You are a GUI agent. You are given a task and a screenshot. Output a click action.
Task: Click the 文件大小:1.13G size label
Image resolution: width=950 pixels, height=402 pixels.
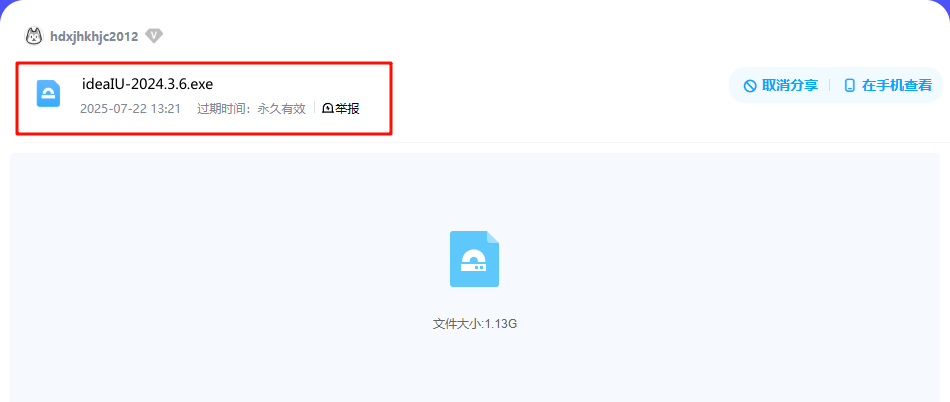tap(474, 324)
